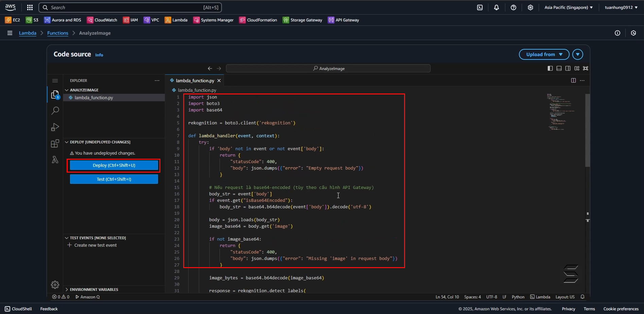Open the Upload from dropdown
The image size is (644, 314).
[544, 54]
